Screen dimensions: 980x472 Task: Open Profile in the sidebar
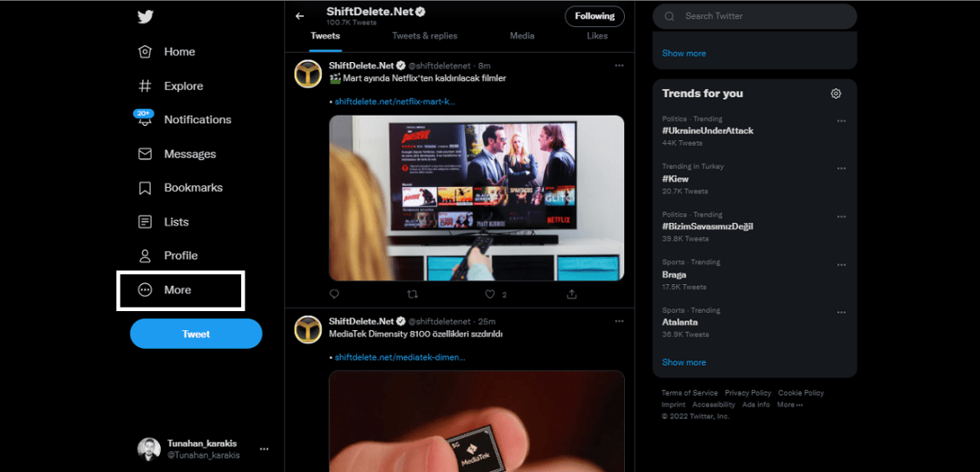[x=168, y=256]
